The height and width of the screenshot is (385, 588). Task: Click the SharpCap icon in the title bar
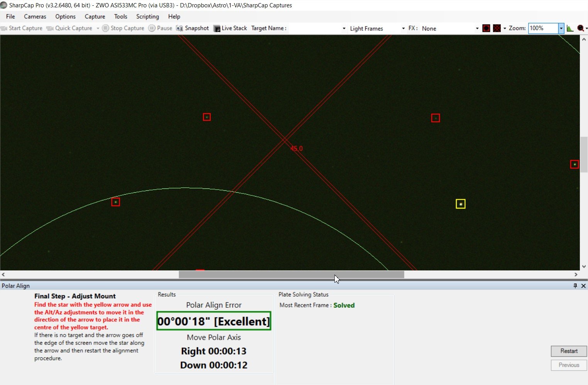[4, 5]
